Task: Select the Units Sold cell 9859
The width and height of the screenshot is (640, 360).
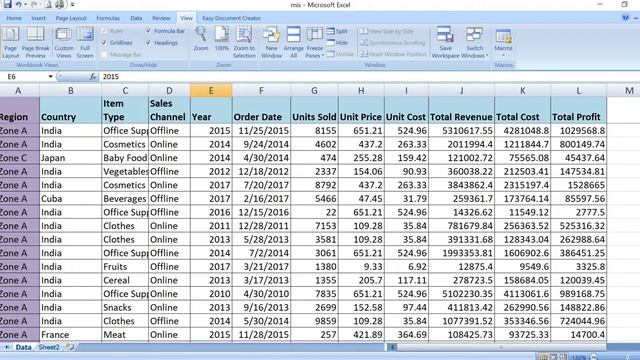Action: pos(314,321)
